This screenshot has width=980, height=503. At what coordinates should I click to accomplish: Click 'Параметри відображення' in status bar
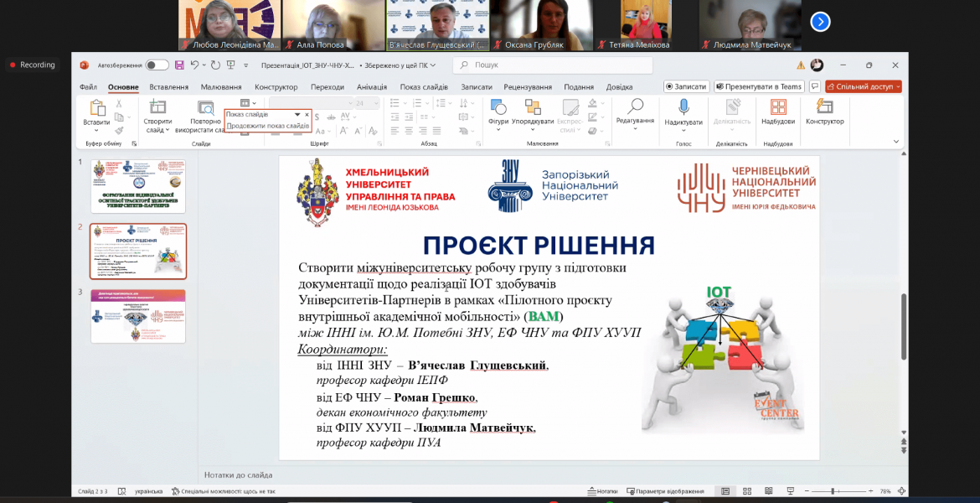(665, 491)
